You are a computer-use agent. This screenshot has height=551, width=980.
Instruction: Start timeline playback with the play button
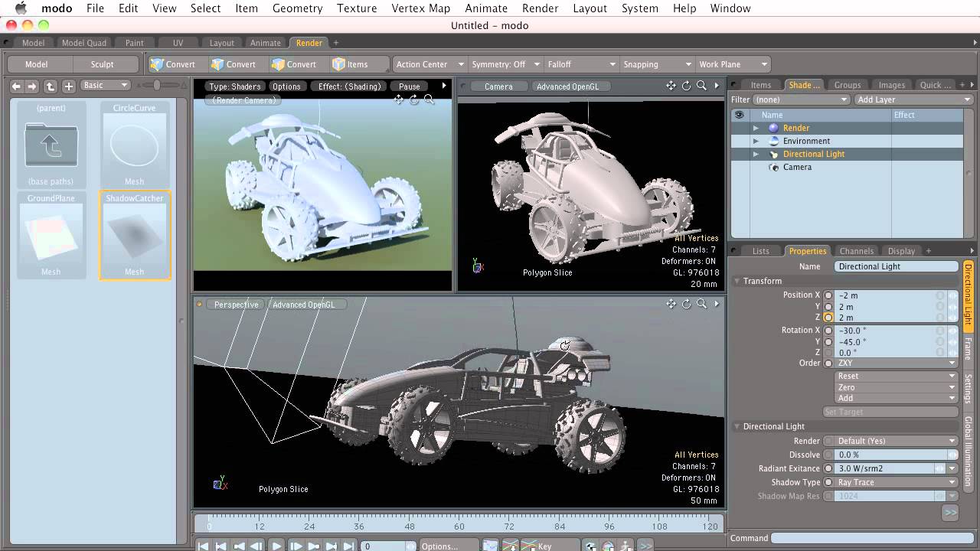coord(276,546)
